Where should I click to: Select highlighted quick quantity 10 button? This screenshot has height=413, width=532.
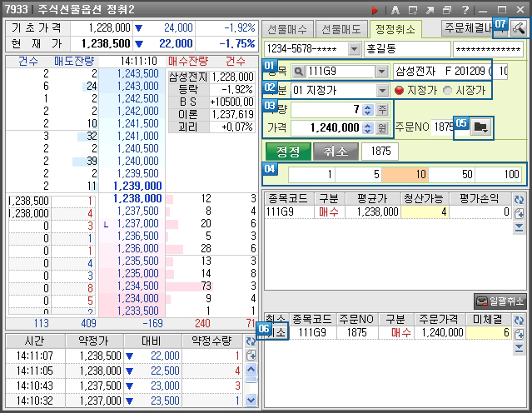tap(405, 174)
